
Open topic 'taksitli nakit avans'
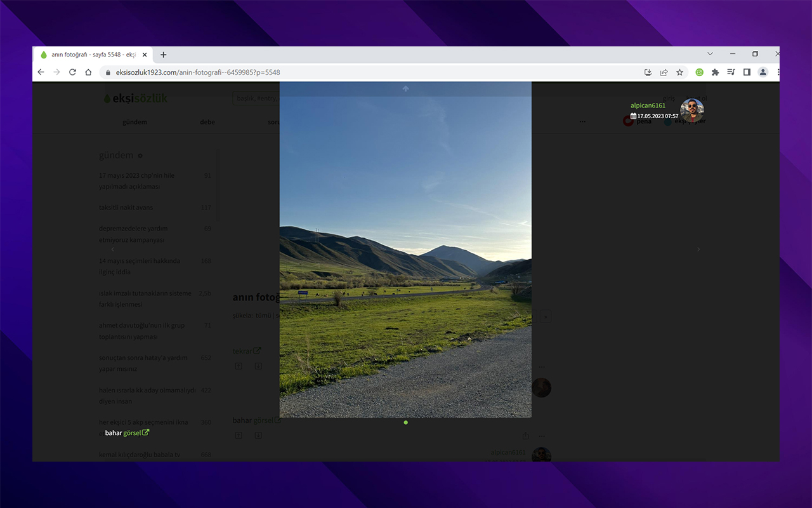tap(126, 208)
